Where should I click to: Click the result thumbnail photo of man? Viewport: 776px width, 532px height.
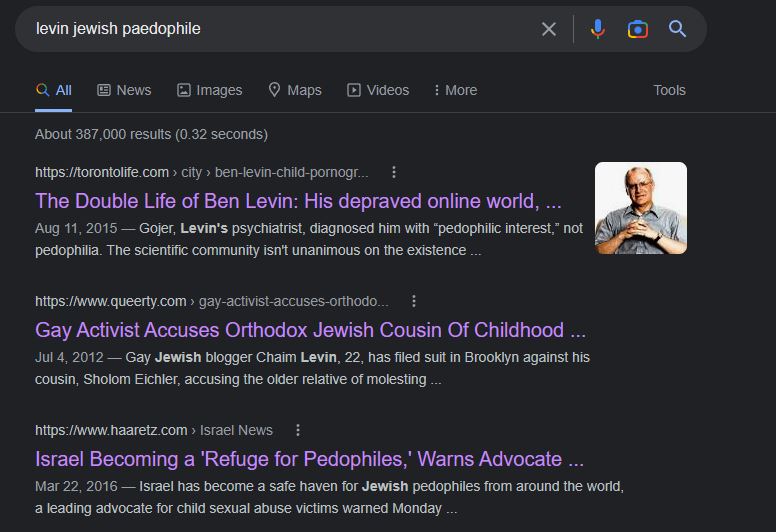(x=640, y=208)
